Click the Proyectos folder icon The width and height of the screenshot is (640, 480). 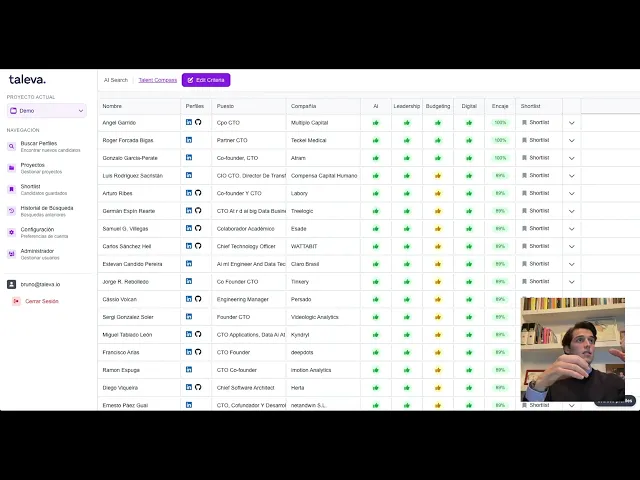(11, 168)
